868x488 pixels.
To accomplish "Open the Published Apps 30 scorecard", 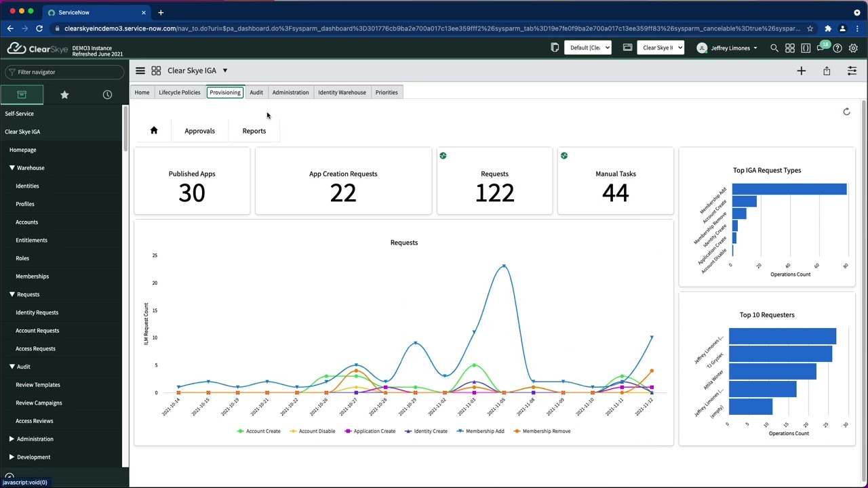I will [192, 181].
